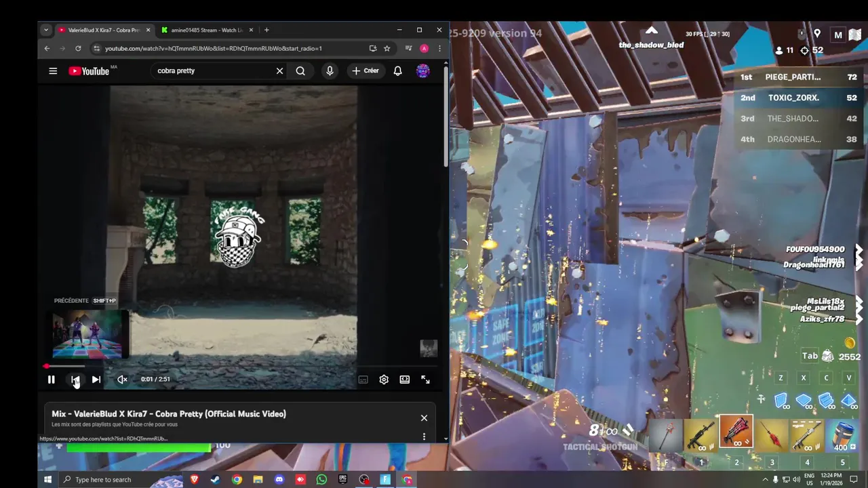The width and height of the screenshot is (868, 488).
Task: Select the pyramid roof build piece
Action: [x=848, y=401]
